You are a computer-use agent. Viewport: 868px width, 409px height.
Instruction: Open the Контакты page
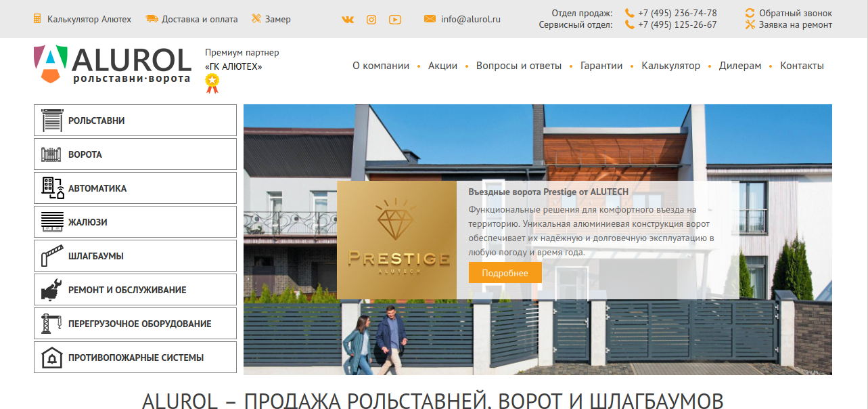pyautogui.click(x=802, y=66)
